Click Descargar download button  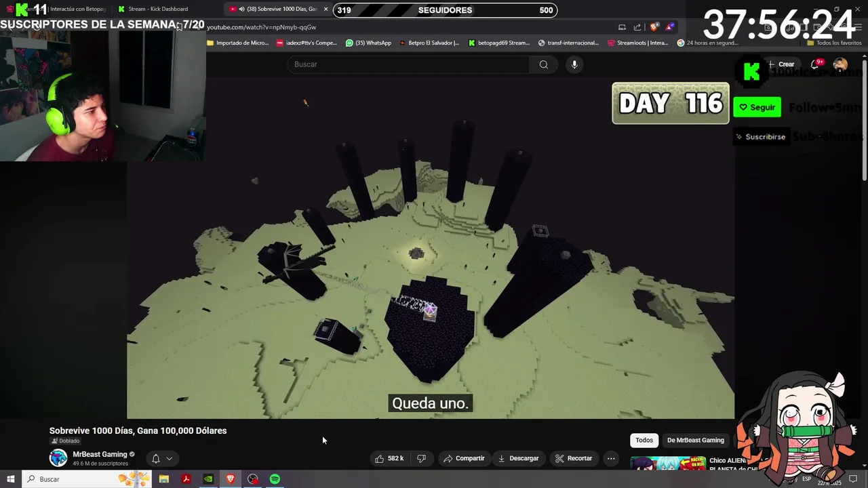pyautogui.click(x=518, y=459)
